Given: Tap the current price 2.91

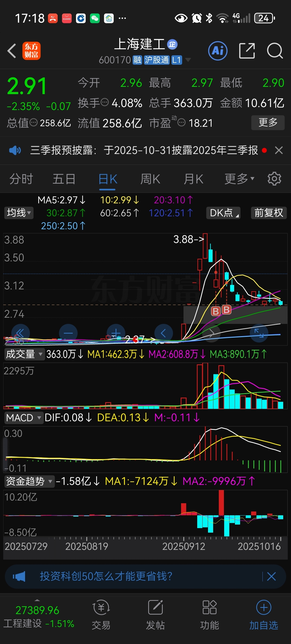Looking at the screenshot, I should [x=27, y=86].
